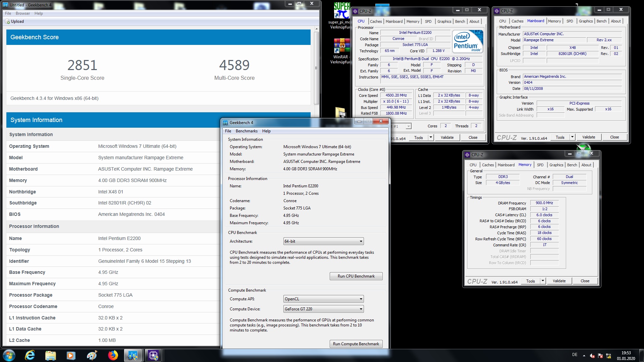Viewport: 644px width, 362px height.
Task: Click the Memory row in System Information table
Action: (113, 180)
